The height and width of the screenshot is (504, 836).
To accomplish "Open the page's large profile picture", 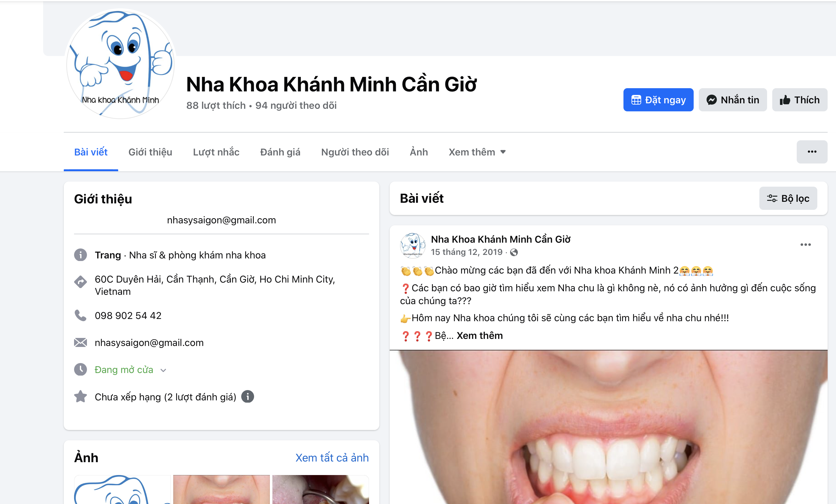I will pyautogui.click(x=120, y=64).
